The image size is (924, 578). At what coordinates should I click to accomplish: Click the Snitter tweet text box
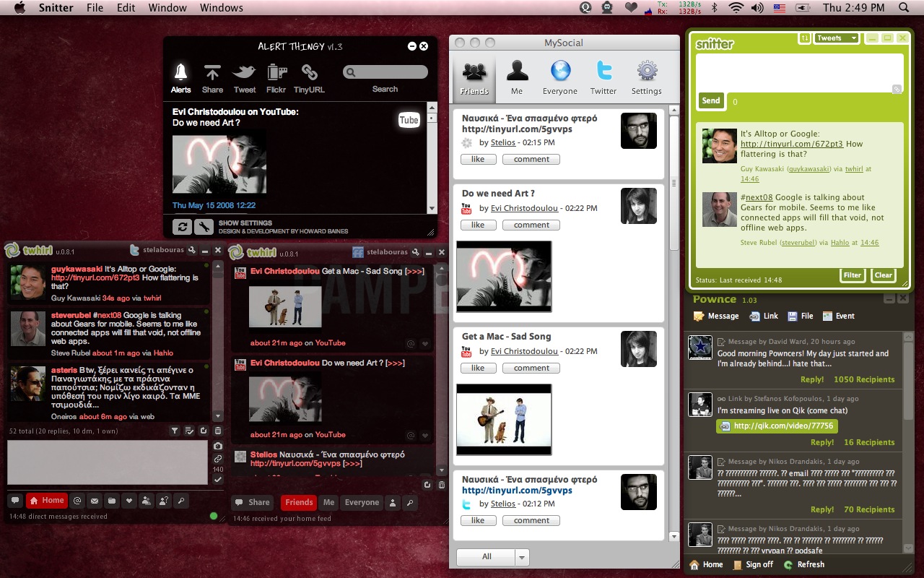[800, 72]
